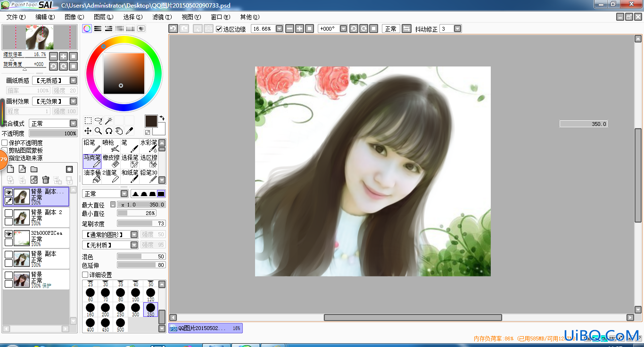Select the 背景 副本 2 layer thumbnail

[22, 217]
